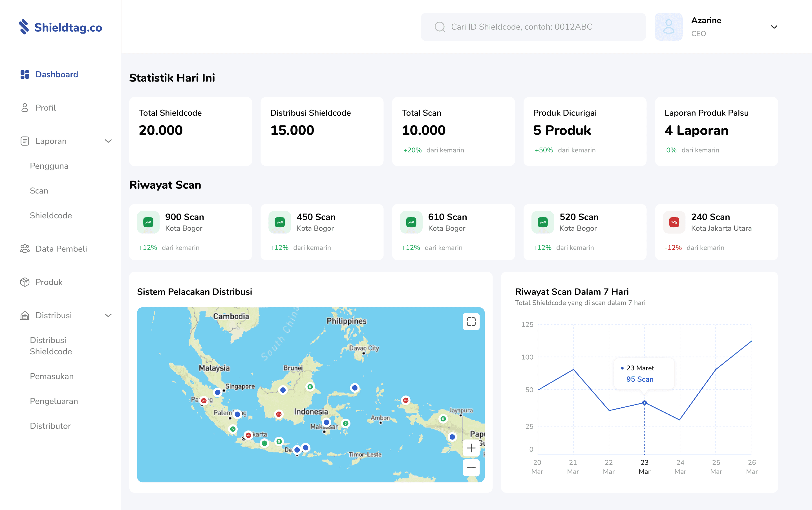Image resolution: width=812 pixels, height=510 pixels.
Task: Open the Profil menu item
Action: click(46, 107)
